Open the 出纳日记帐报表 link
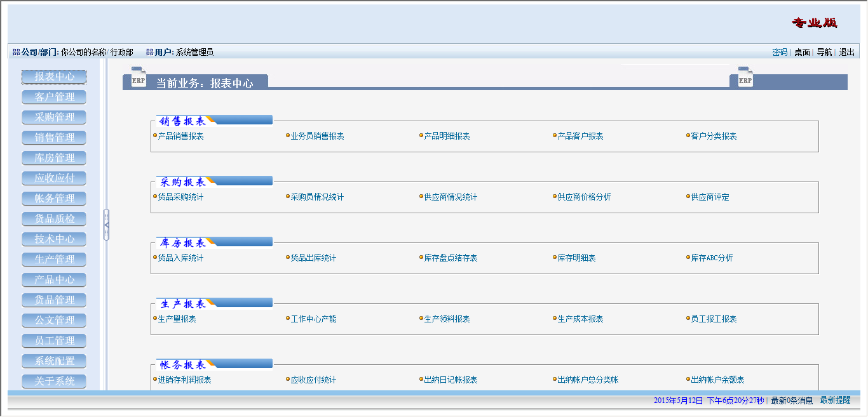This screenshot has width=868, height=417. tap(451, 380)
